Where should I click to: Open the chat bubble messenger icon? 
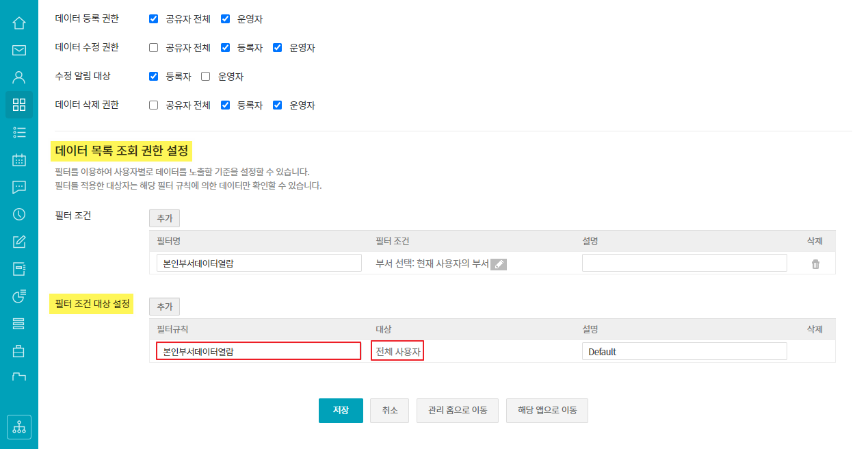[19, 187]
